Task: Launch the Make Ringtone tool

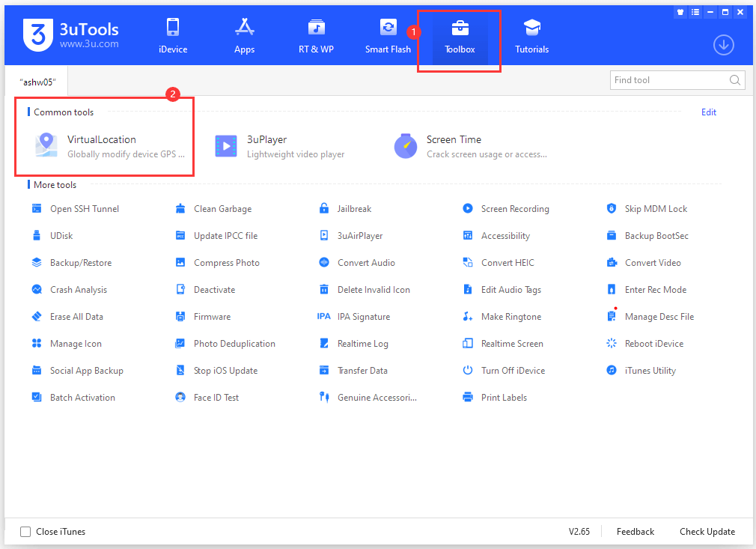Action: click(512, 316)
